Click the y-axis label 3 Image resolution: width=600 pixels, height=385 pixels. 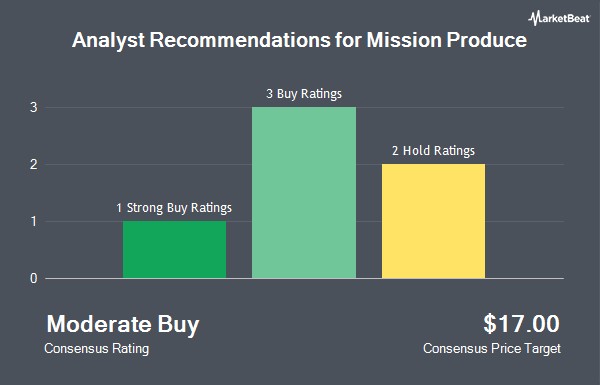tap(34, 108)
